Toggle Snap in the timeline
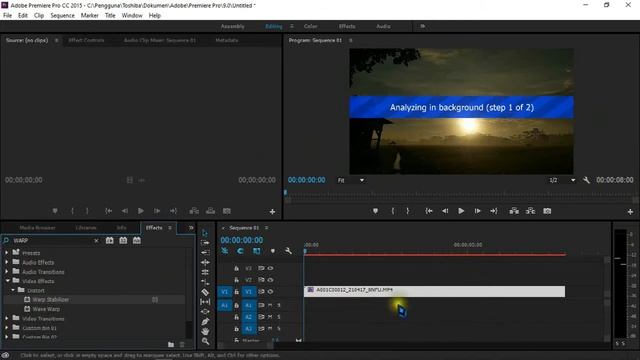Image resolution: width=640 pixels, height=360 pixels. pyautogui.click(x=240, y=251)
